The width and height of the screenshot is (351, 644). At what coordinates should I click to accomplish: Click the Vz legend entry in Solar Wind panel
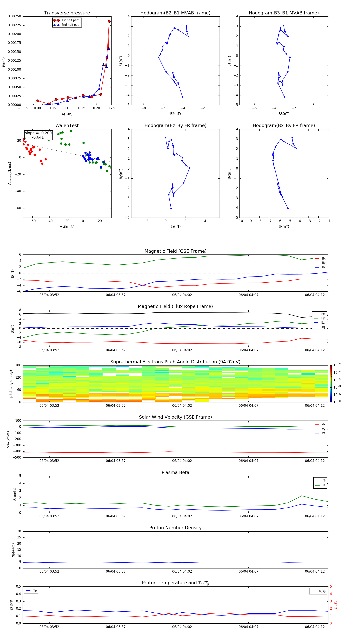pyautogui.click(x=320, y=433)
